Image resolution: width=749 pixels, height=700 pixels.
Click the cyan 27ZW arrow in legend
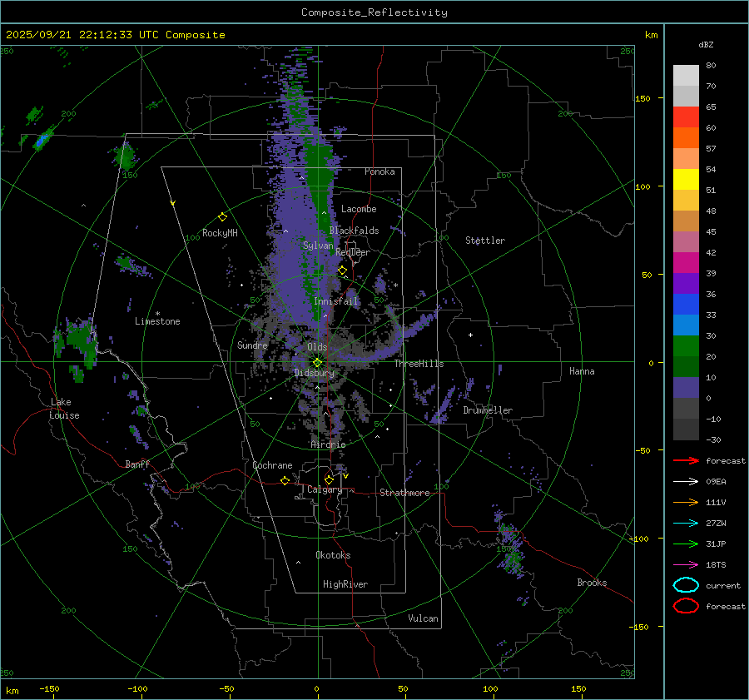pyautogui.click(x=686, y=523)
